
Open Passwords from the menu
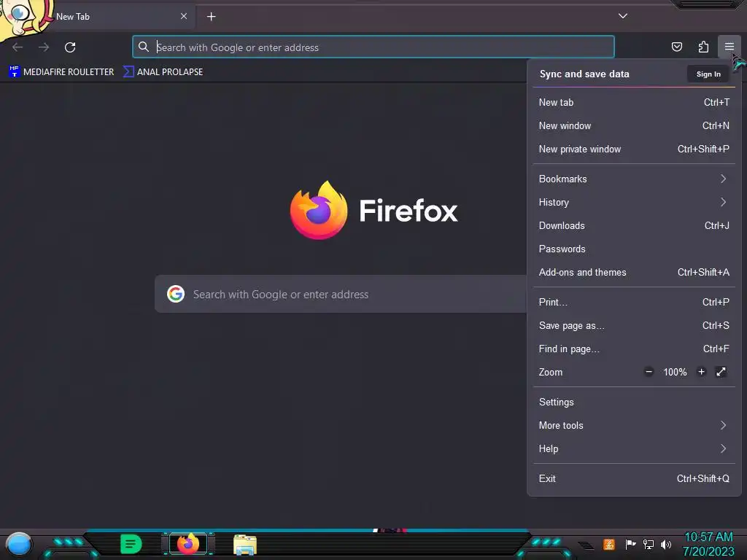(634, 249)
